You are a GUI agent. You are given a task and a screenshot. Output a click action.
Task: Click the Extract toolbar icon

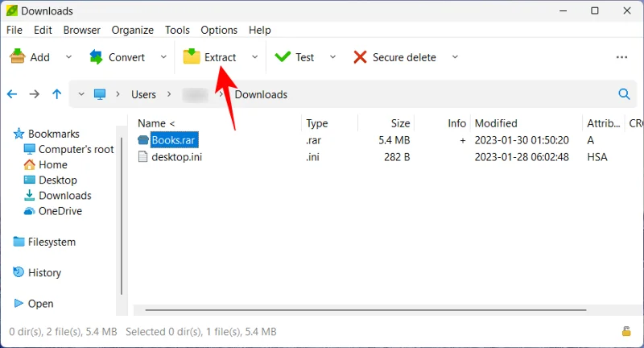tap(192, 57)
